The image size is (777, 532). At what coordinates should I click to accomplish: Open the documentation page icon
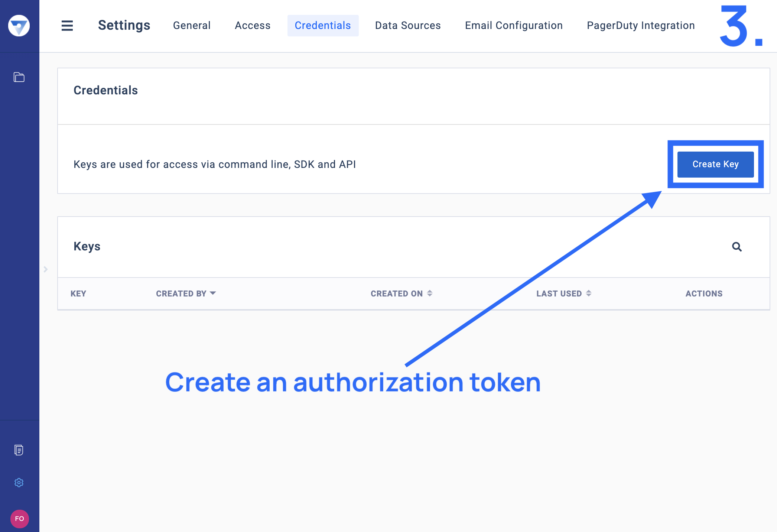coord(19,450)
